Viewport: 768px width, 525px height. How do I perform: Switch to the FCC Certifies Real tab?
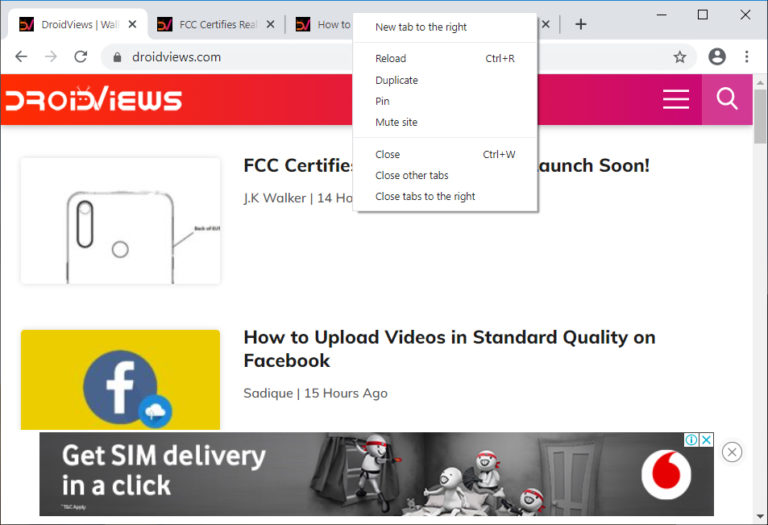coord(216,24)
